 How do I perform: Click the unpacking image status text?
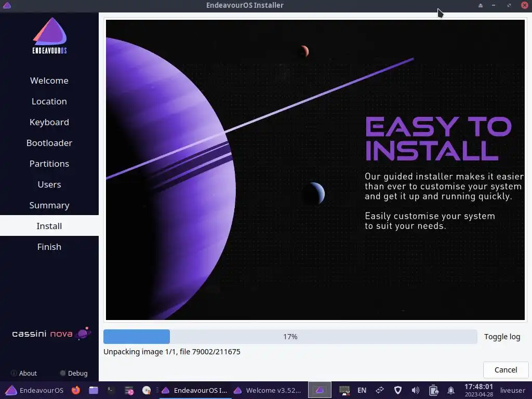[x=171, y=352]
